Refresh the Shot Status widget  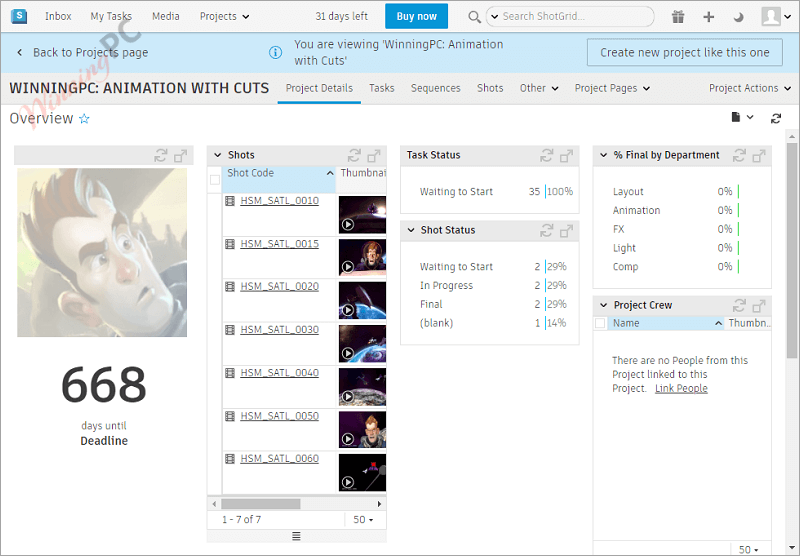tap(546, 231)
